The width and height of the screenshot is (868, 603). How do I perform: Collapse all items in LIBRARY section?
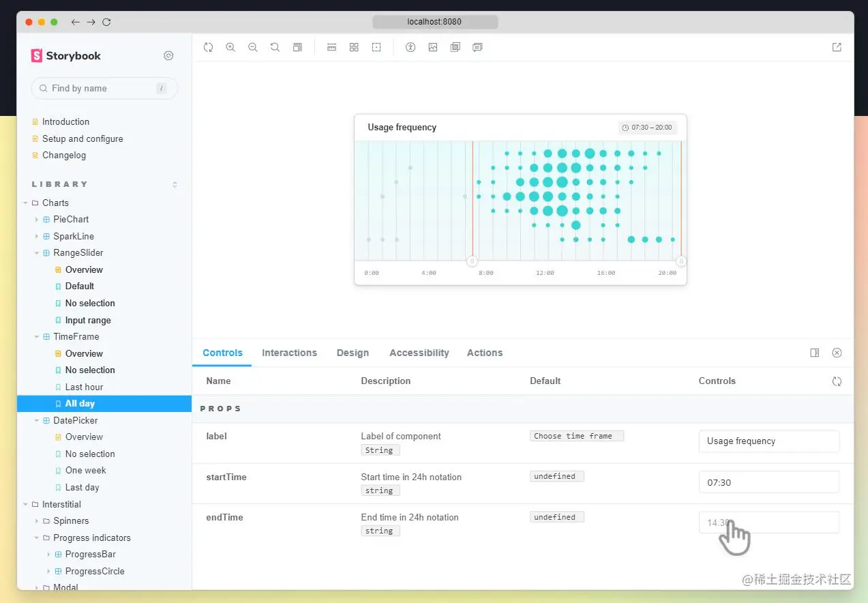click(x=175, y=184)
